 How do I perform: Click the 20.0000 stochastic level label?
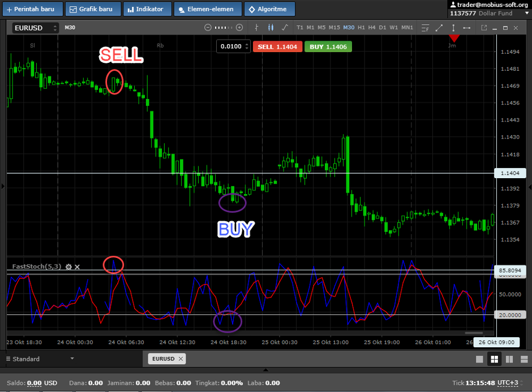(x=510, y=315)
